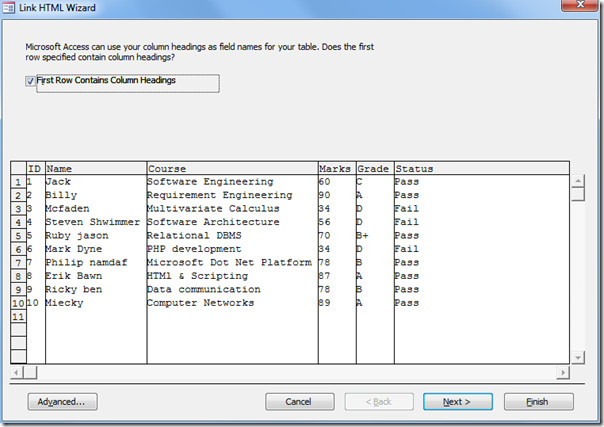
Task: Select row header number 5
Action: click(18, 236)
